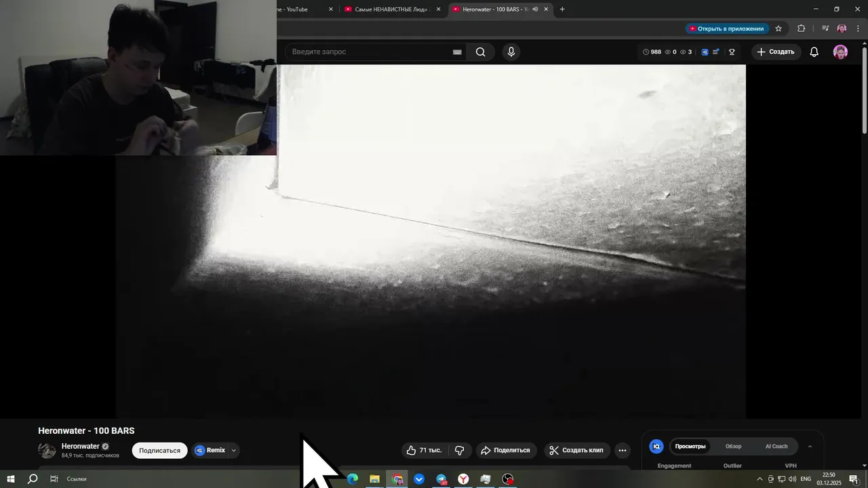Click the Создать клип button
The width and height of the screenshot is (868, 488).
coord(576,450)
